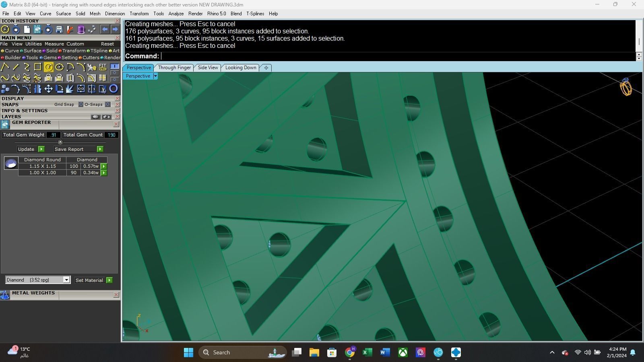Go back with Icon History left arrow
This screenshot has width=644, height=362.
point(105,29)
